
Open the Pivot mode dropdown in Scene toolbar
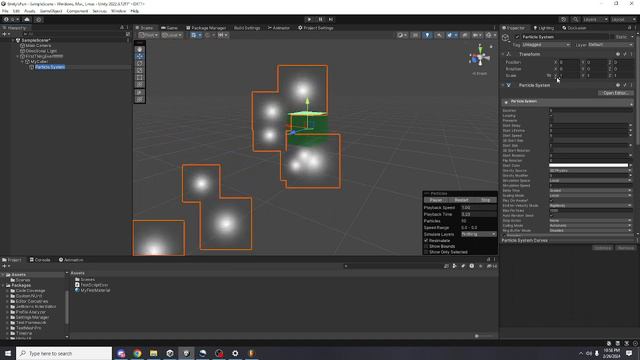click(x=148, y=35)
